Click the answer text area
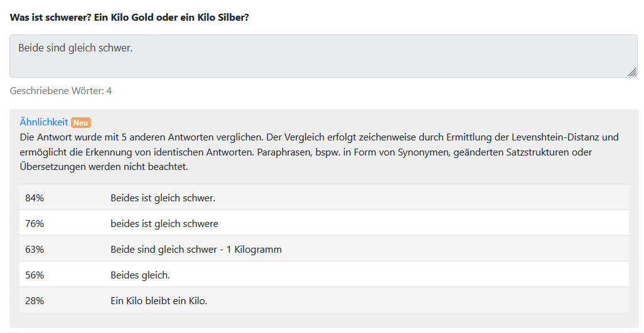Screen dimensions: 644x333 click(x=314, y=56)
